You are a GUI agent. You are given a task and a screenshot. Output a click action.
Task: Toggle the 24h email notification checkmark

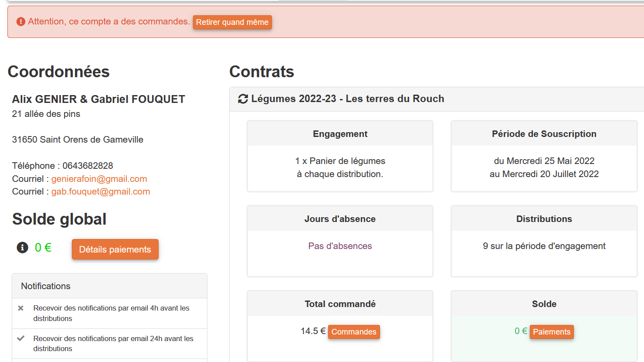[x=20, y=338]
